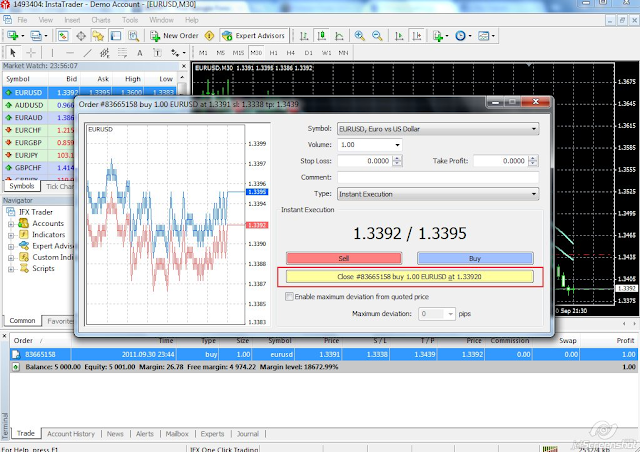
Task: Increase Take Profit with spinner up arrow
Action: tap(533, 158)
